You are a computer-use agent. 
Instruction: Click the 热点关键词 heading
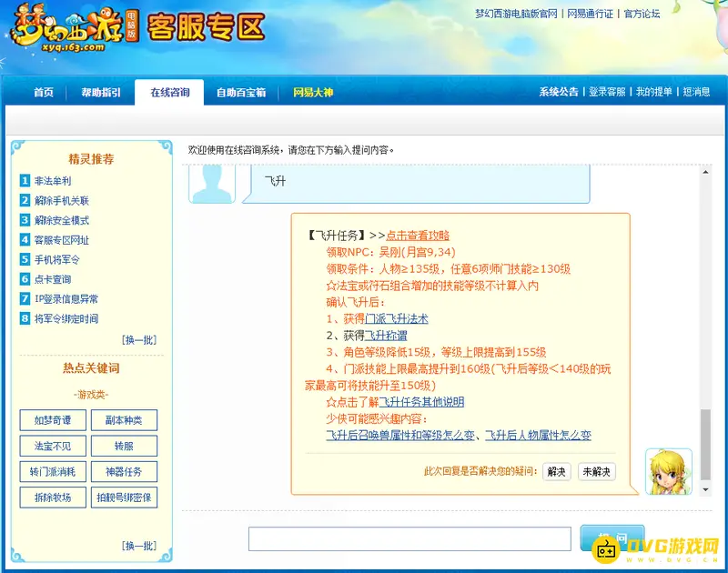(92, 368)
